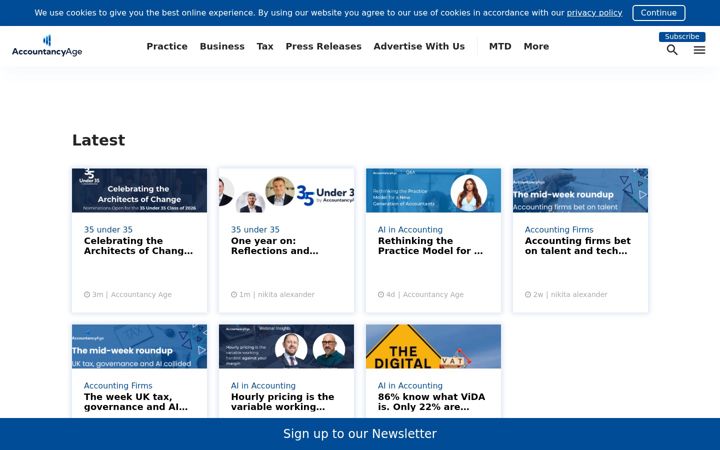720x450 pixels.
Task: Open the search magnifier icon
Action: click(x=672, y=50)
